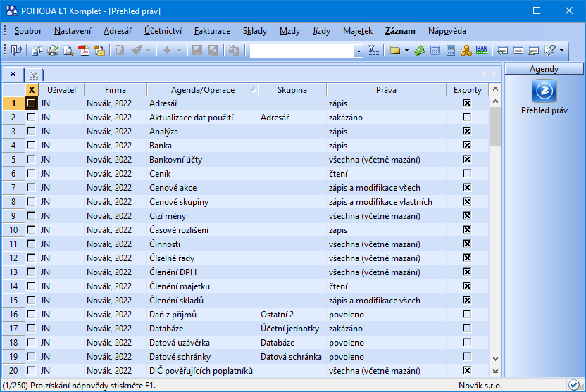The width and height of the screenshot is (586, 392).
Task: Open the Účetnictví menu
Action: coord(163,31)
